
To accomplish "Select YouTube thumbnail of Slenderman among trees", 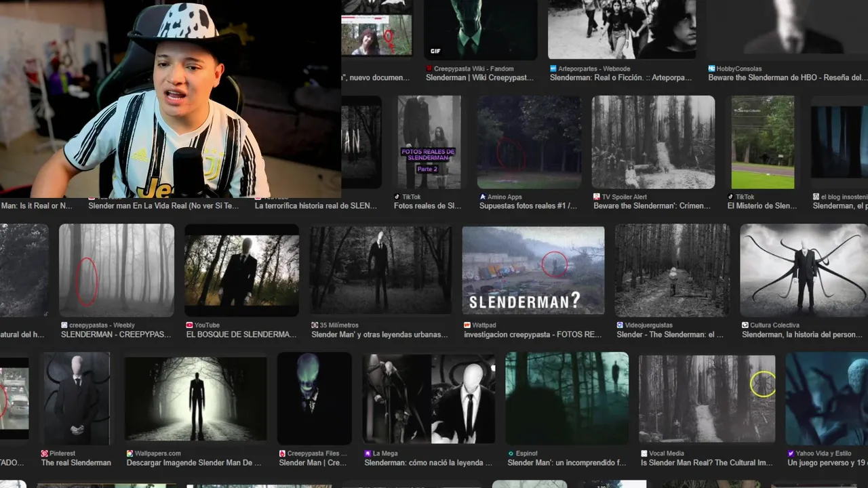I will click(242, 270).
